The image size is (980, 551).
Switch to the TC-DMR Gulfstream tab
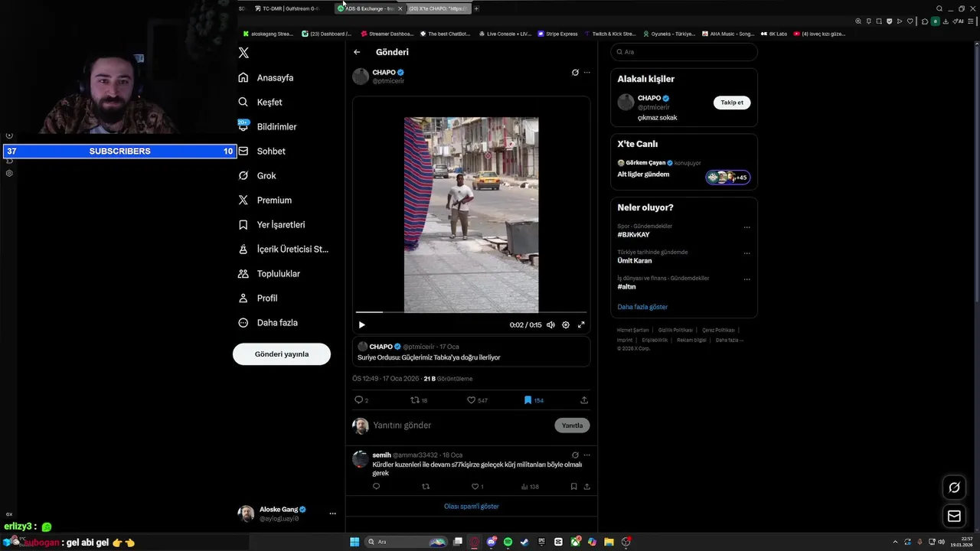coord(287,8)
